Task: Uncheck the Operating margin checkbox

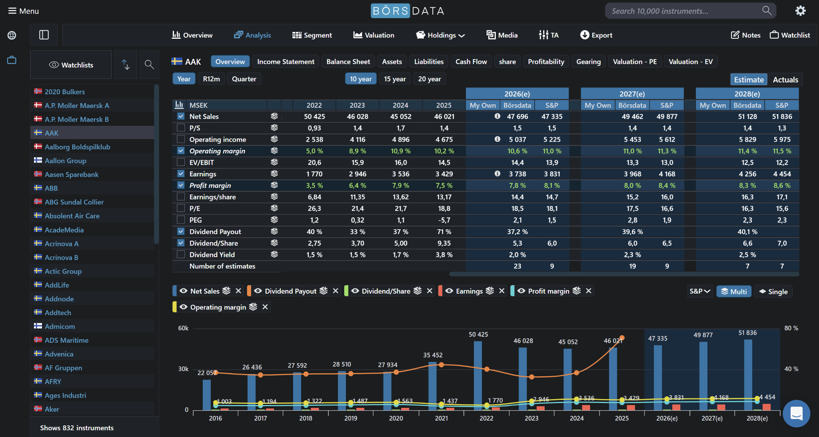Action: point(181,151)
